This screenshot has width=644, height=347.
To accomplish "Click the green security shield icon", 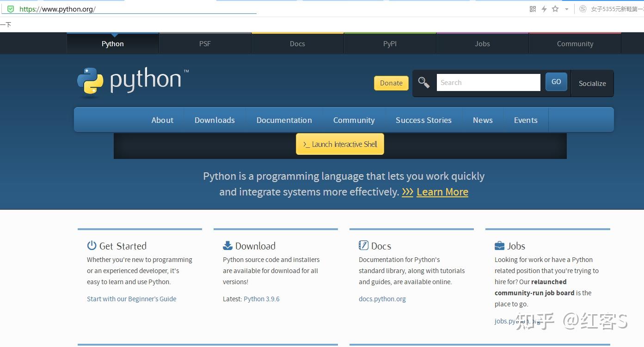I will coord(11,9).
